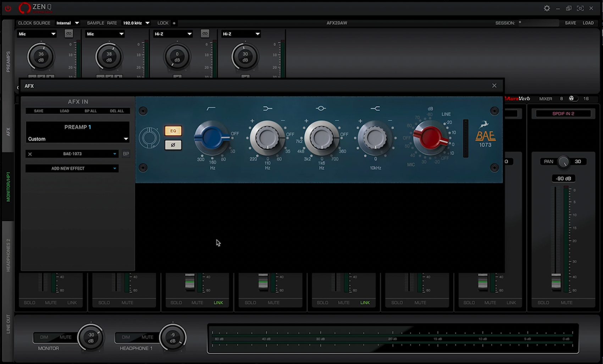
Task: Click the Headphone 1 volume knob at -9 dB
Action: 173,337
